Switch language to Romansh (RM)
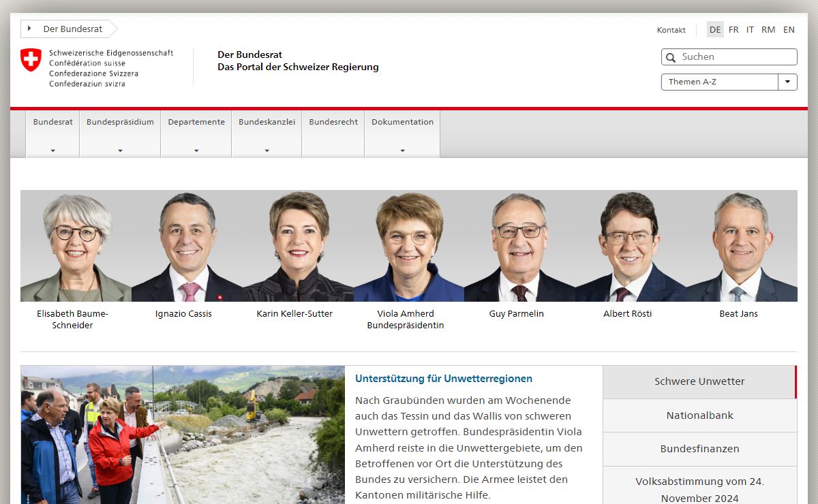The height and width of the screenshot is (504, 818). point(768,30)
